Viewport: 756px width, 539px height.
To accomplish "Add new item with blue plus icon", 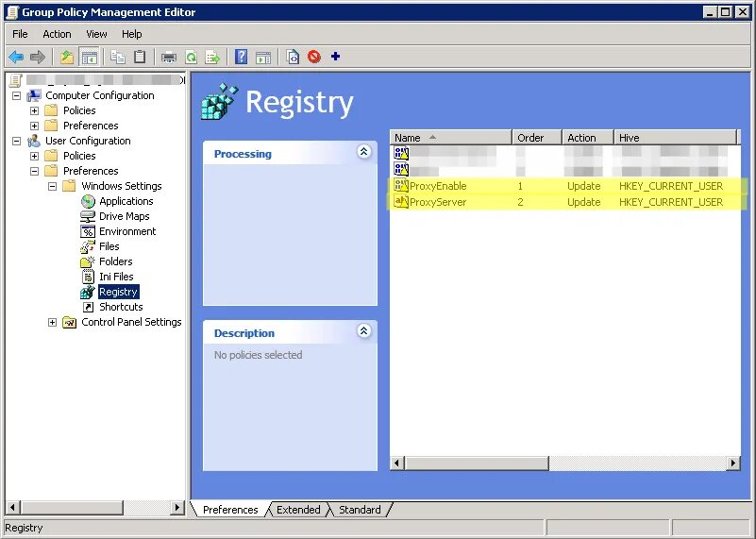I will click(336, 57).
